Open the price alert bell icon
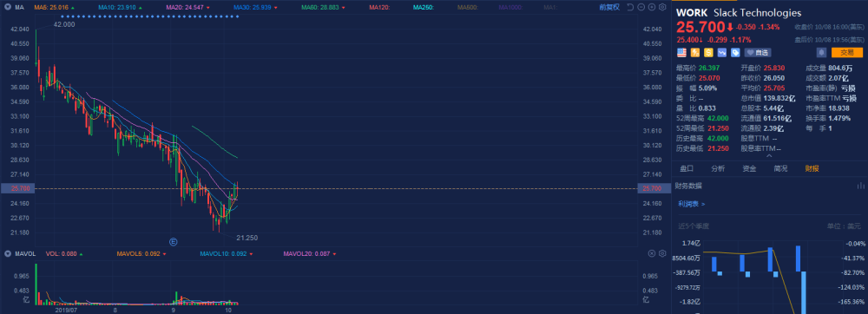 point(821,53)
